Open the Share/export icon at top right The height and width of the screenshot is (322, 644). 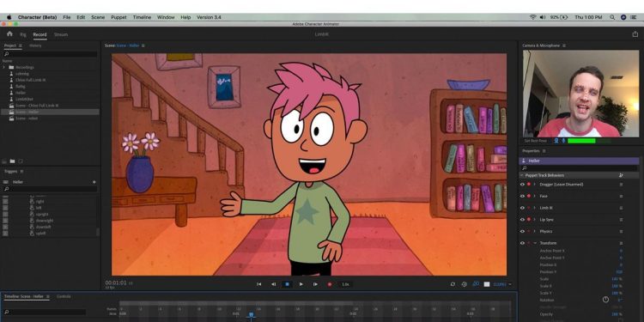(635, 34)
